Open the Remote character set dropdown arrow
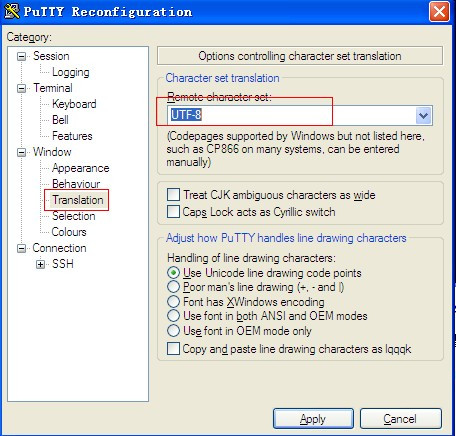 coord(423,115)
